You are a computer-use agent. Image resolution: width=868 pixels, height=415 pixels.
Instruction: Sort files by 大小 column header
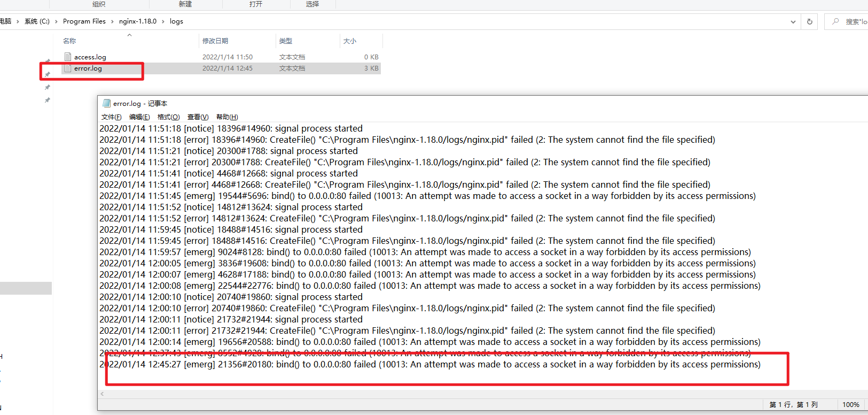[350, 41]
